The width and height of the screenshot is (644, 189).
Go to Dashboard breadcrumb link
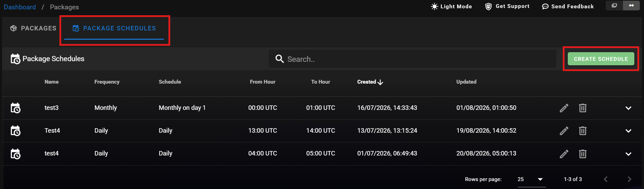click(20, 7)
